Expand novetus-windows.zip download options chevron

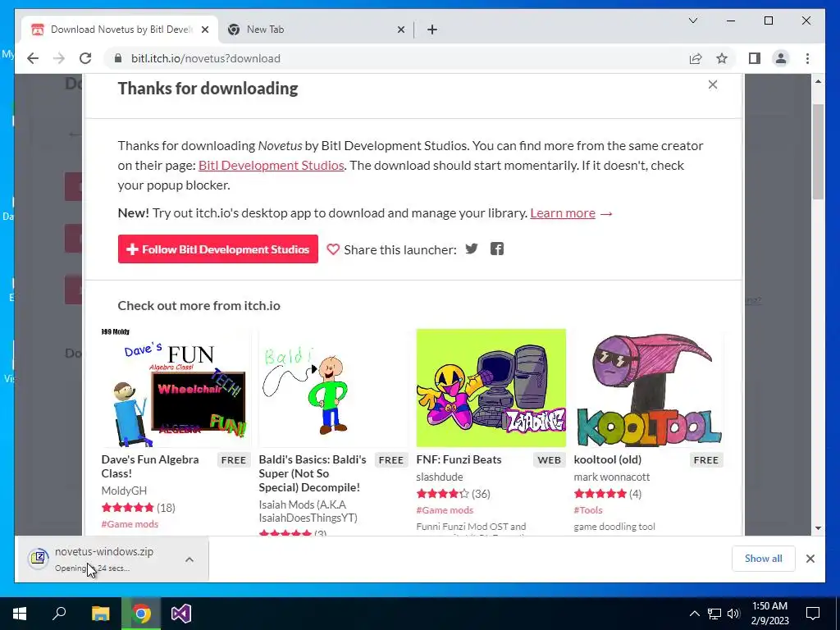[189, 559]
